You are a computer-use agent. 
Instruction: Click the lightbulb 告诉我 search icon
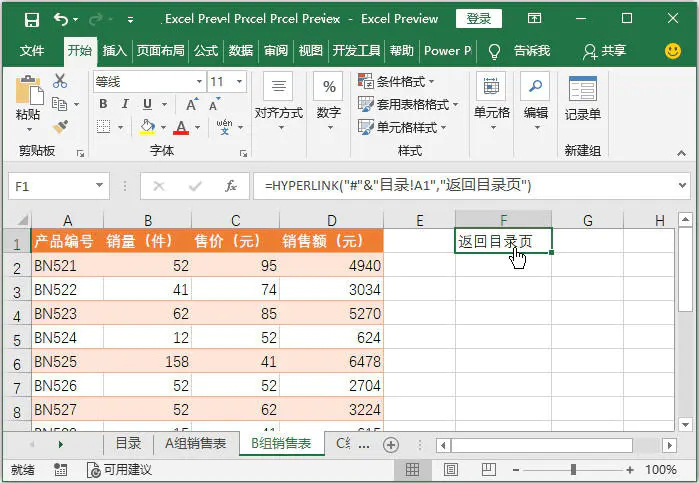494,51
